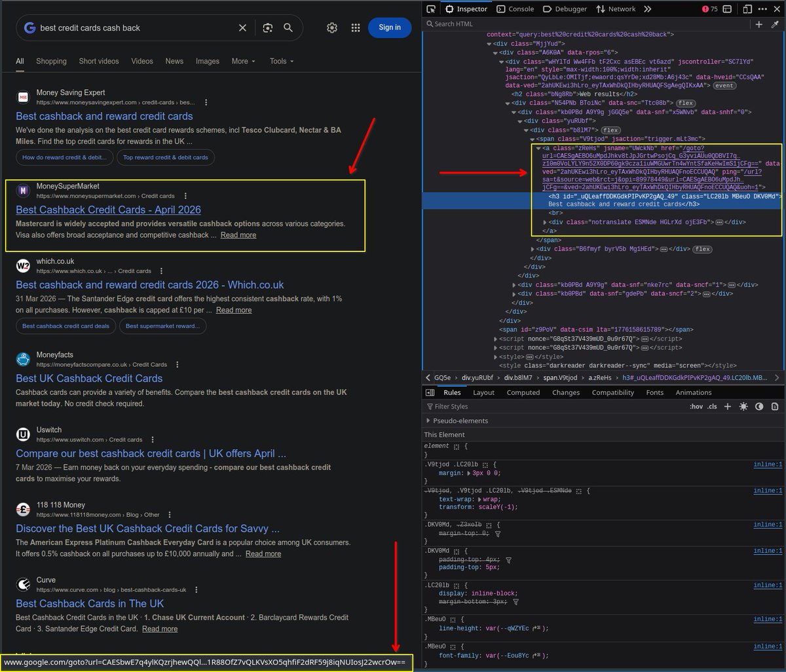Open the Fonts side panel tab
The width and height of the screenshot is (786, 672).
655,392
